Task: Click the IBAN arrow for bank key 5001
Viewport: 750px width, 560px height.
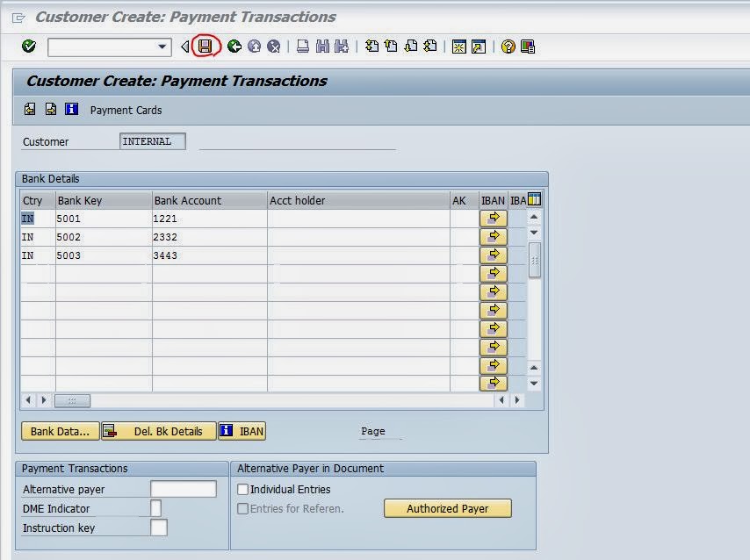Action: point(494,218)
